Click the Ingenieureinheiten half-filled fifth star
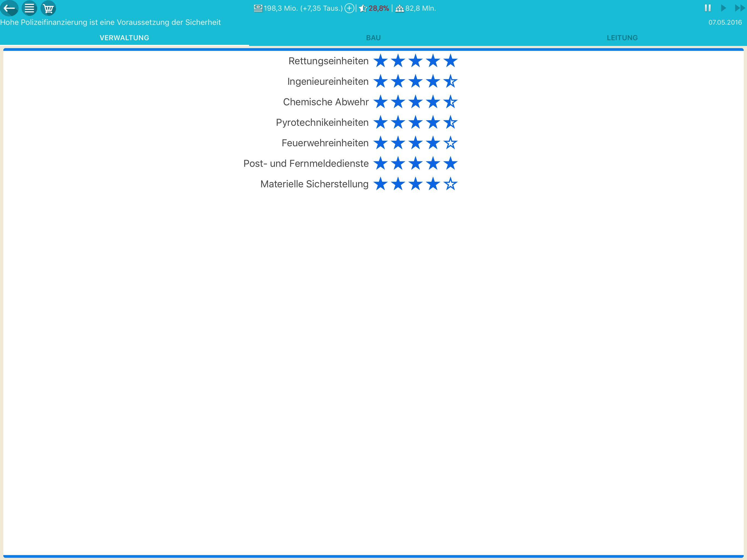Viewport: 747px width, 560px height. (450, 81)
